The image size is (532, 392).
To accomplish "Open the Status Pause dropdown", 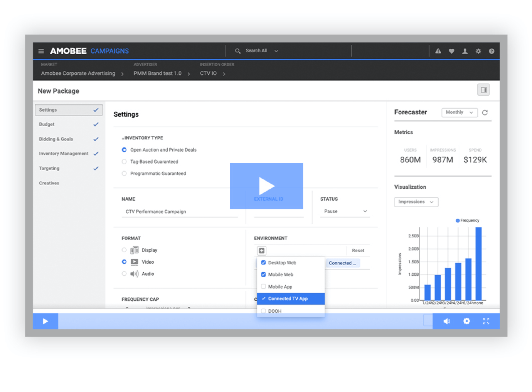I will tap(345, 211).
